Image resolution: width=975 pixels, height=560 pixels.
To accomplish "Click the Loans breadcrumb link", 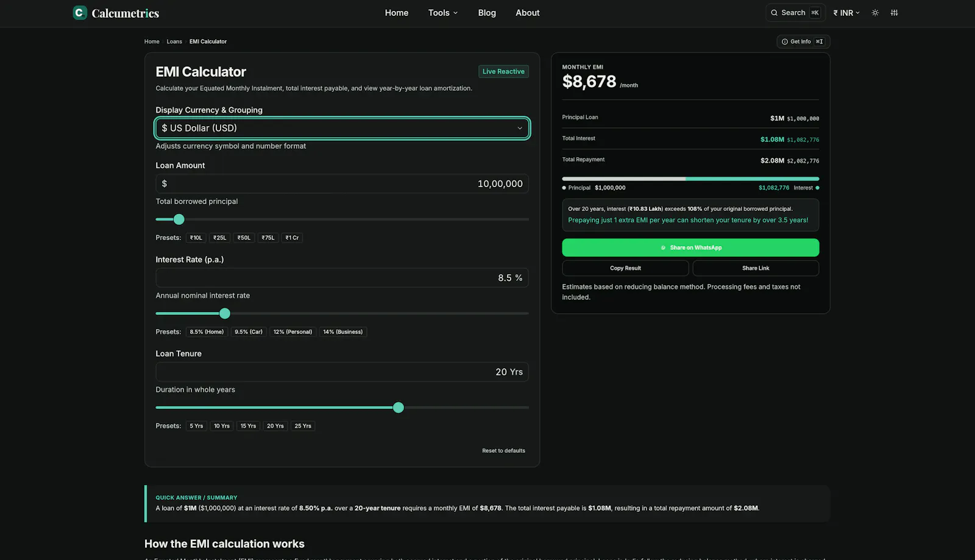I will click(x=174, y=41).
